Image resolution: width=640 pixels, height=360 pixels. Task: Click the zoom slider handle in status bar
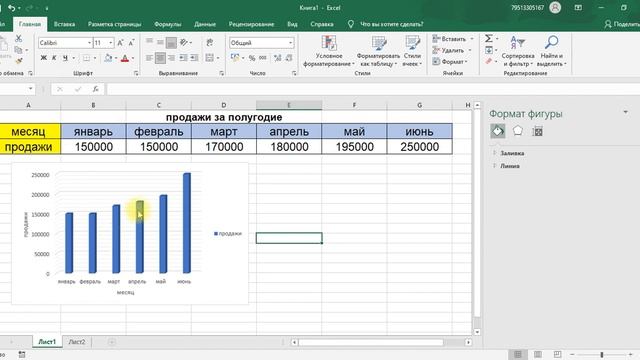pos(602,354)
